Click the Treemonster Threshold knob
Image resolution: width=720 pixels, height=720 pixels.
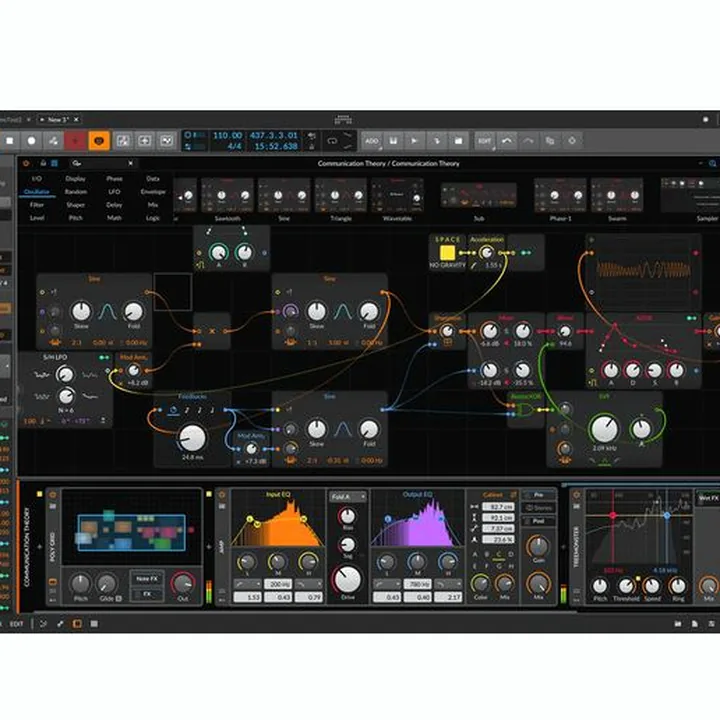click(626, 586)
